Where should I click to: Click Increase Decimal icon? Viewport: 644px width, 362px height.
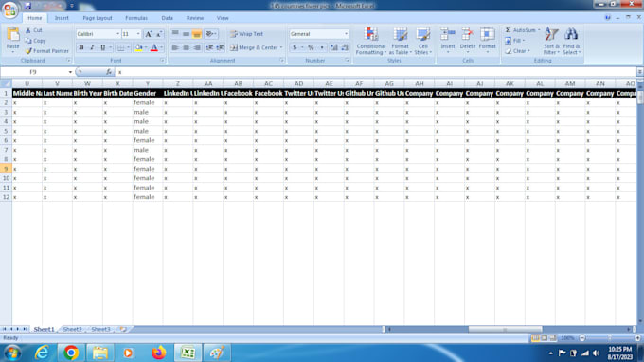click(334, 47)
